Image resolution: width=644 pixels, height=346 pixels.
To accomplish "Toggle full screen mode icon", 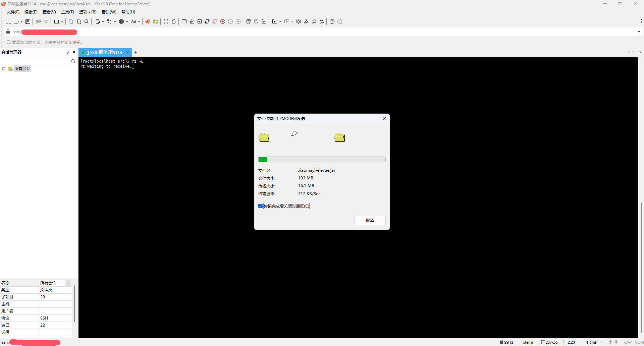I will 166,21.
